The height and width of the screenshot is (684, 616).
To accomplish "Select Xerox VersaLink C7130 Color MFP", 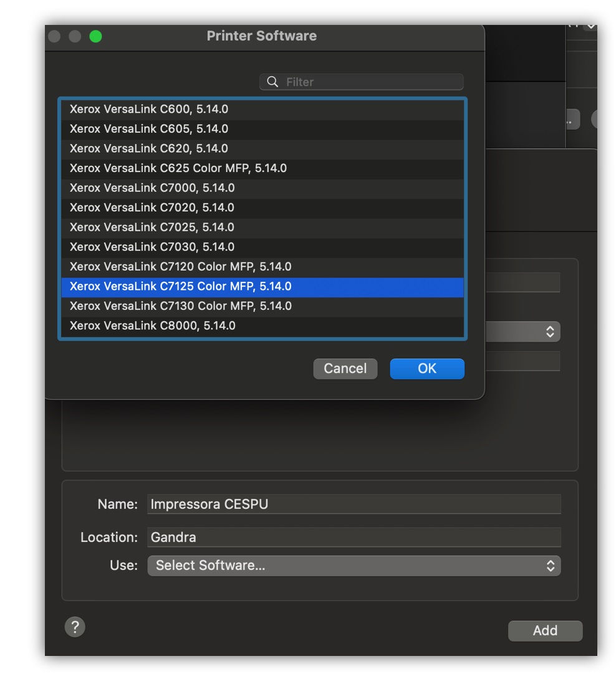I will pyautogui.click(x=262, y=306).
